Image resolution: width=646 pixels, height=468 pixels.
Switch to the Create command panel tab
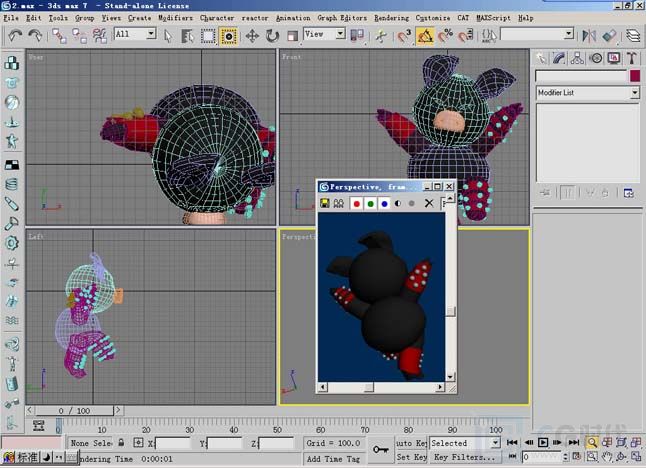tap(541, 58)
